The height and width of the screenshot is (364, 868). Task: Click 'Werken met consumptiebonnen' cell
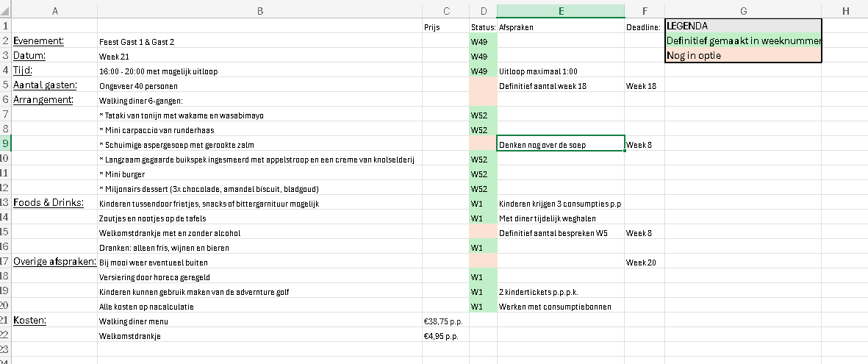click(x=560, y=307)
